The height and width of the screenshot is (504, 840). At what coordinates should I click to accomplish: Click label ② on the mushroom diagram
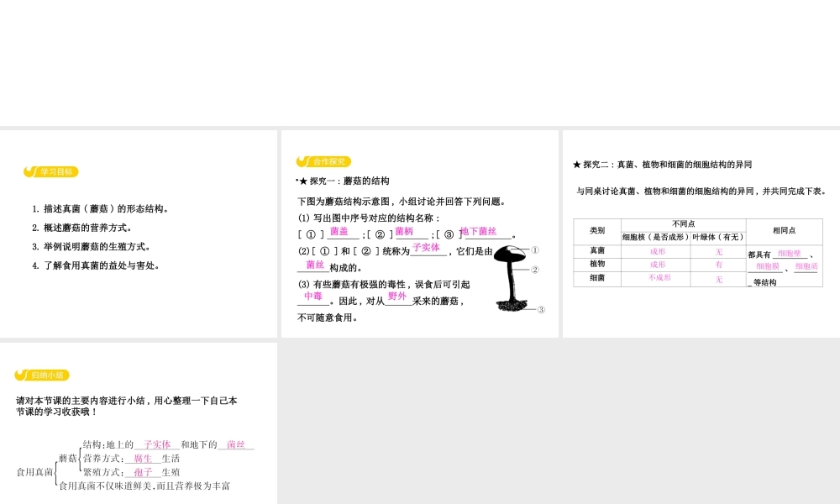(x=534, y=270)
